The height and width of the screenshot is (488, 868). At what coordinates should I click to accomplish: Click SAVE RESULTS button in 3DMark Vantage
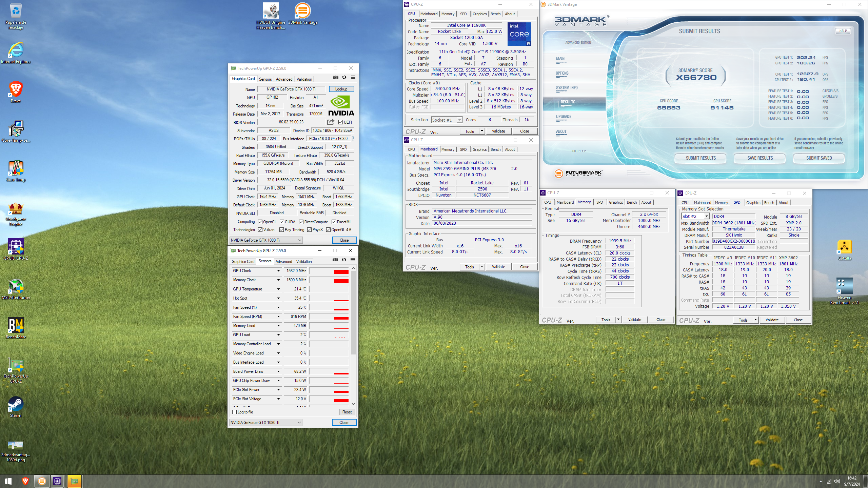click(x=760, y=158)
